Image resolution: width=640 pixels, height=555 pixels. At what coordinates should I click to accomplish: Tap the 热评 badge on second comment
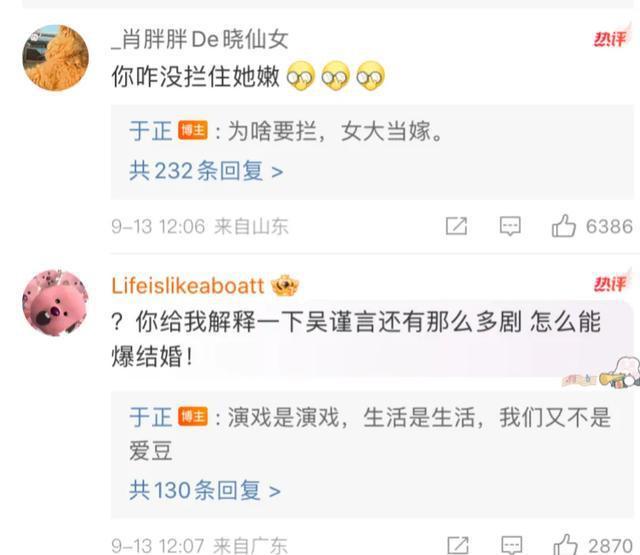(x=610, y=284)
